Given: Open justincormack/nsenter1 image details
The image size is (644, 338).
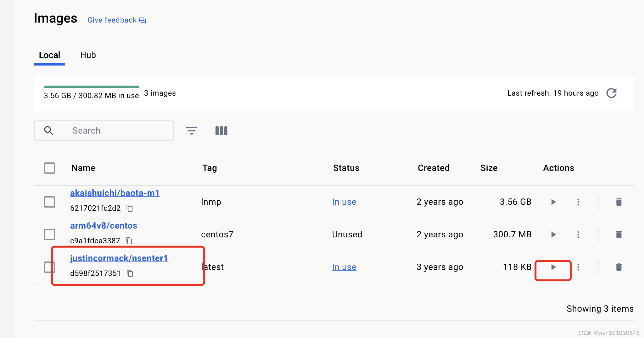Looking at the screenshot, I should pyautogui.click(x=119, y=258).
